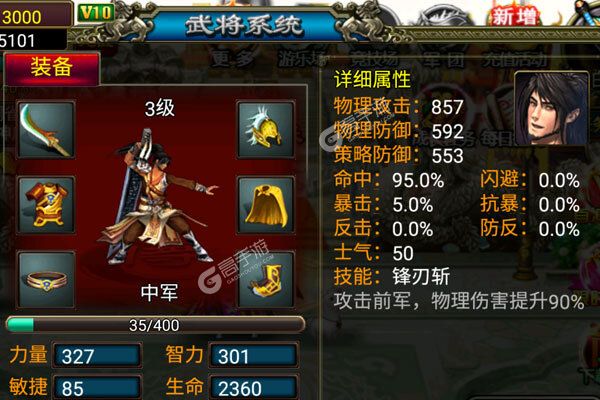Click the 更多 menu button

233,59
